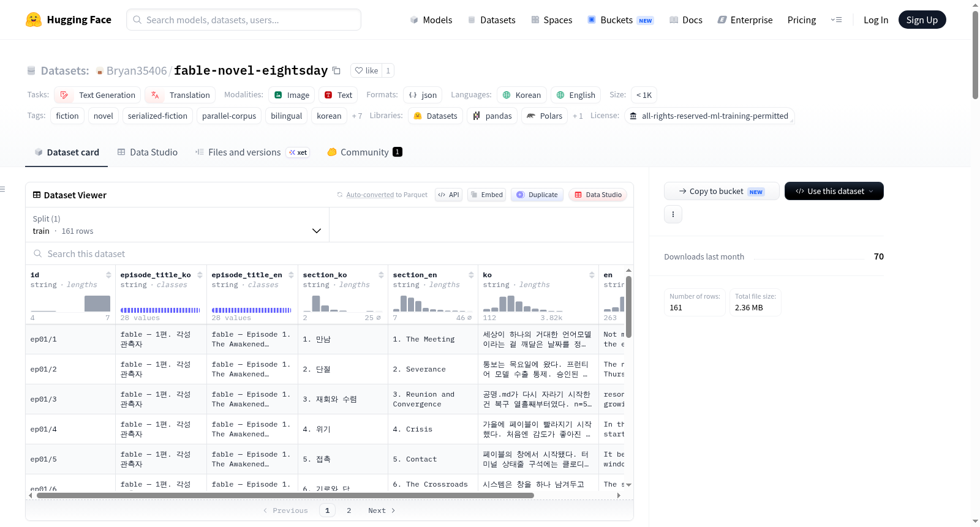Click the Auto-converted link
The height and width of the screenshot is (527, 980).
tap(370, 195)
